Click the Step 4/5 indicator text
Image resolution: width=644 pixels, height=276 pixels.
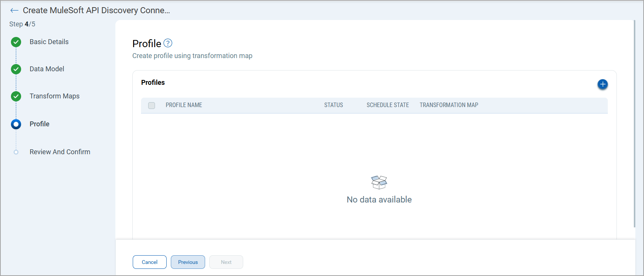click(22, 24)
